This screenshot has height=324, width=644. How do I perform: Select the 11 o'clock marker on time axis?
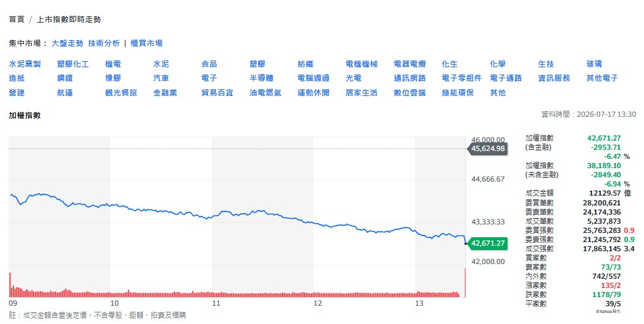[216, 303]
